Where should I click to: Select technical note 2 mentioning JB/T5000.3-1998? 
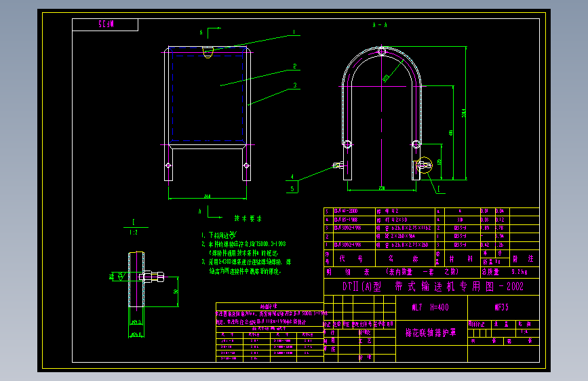(243, 248)
